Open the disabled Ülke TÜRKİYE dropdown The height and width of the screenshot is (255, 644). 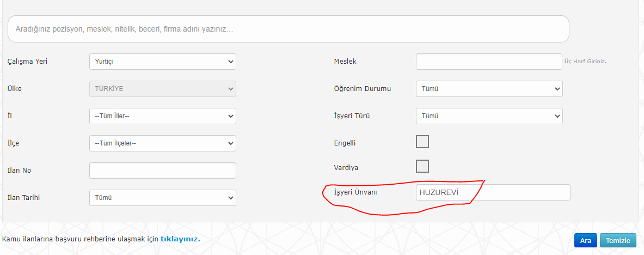coord(163,89)
